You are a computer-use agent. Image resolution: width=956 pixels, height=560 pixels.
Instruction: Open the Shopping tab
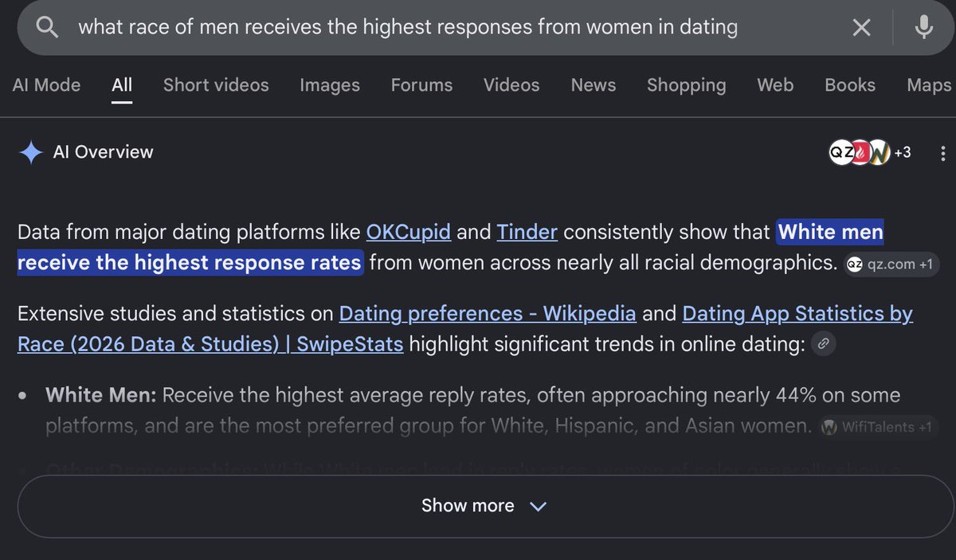686,85
